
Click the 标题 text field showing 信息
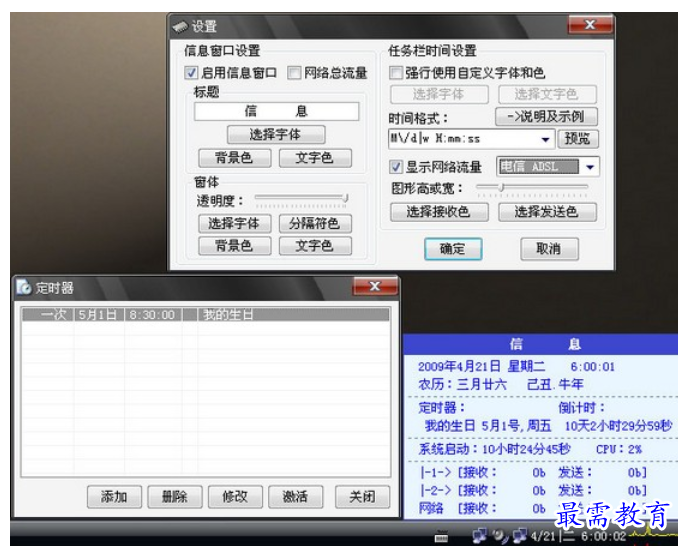[276, 112]
